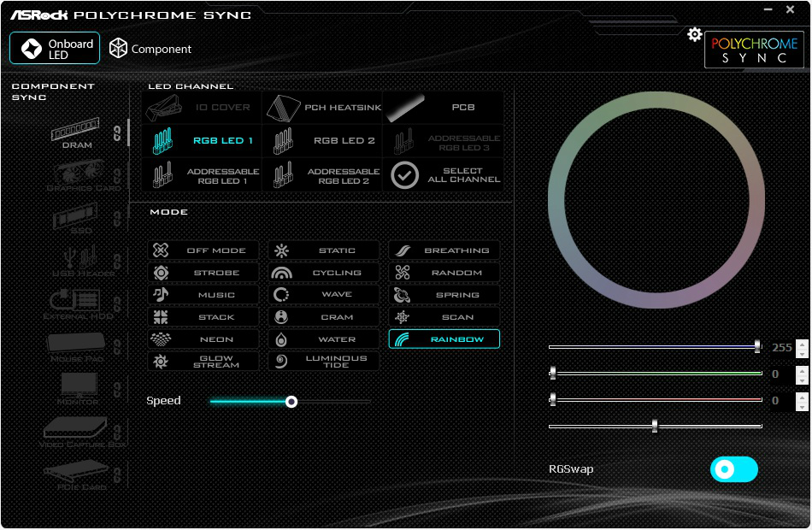Select the Cram mode
This screenshot has width=812, height=530.
tap(324, 317)
